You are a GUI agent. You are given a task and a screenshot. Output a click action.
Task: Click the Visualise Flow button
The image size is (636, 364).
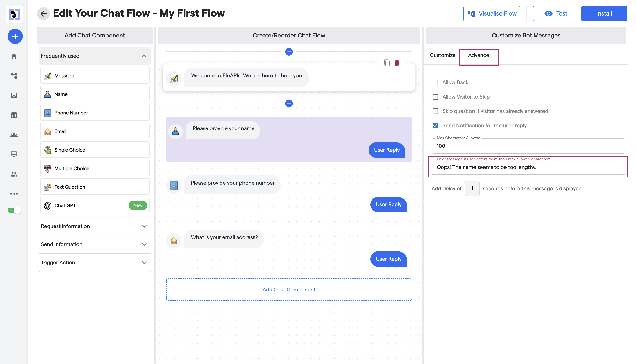point(491,13)
